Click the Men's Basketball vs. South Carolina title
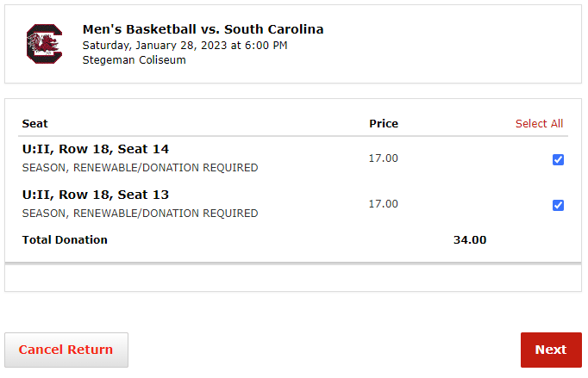The image size is (588, 378). coord(203,29)
